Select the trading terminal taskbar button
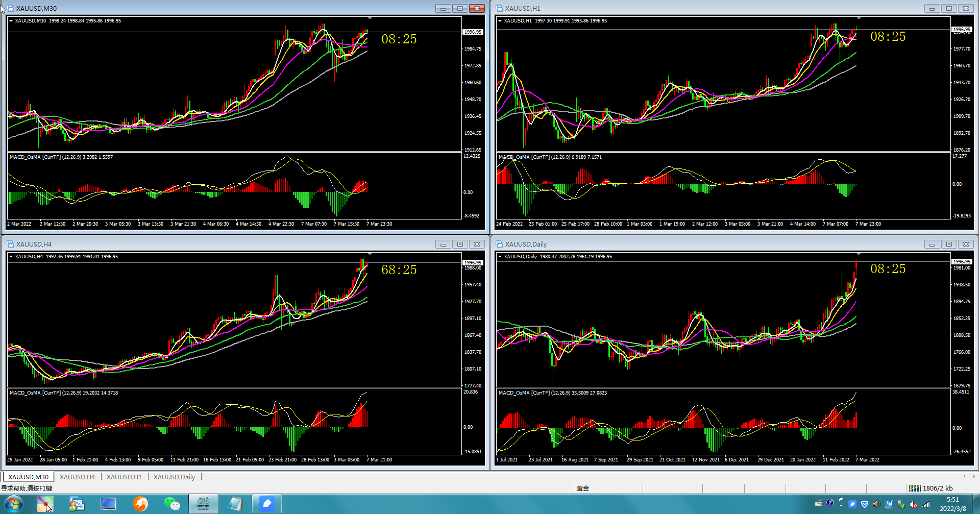Viewport: 980px width, 514px height. point(203,504)
